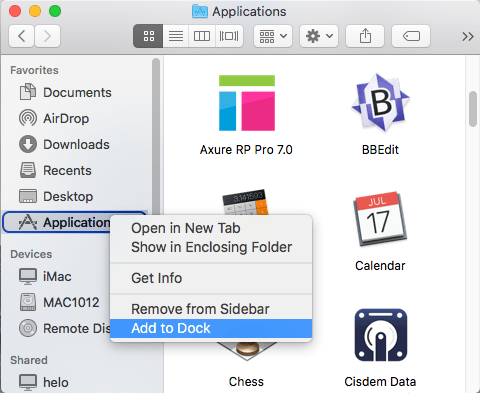
Task: Click the BBEdit name label
Action: pyautogui.click(x=380, y=150)
